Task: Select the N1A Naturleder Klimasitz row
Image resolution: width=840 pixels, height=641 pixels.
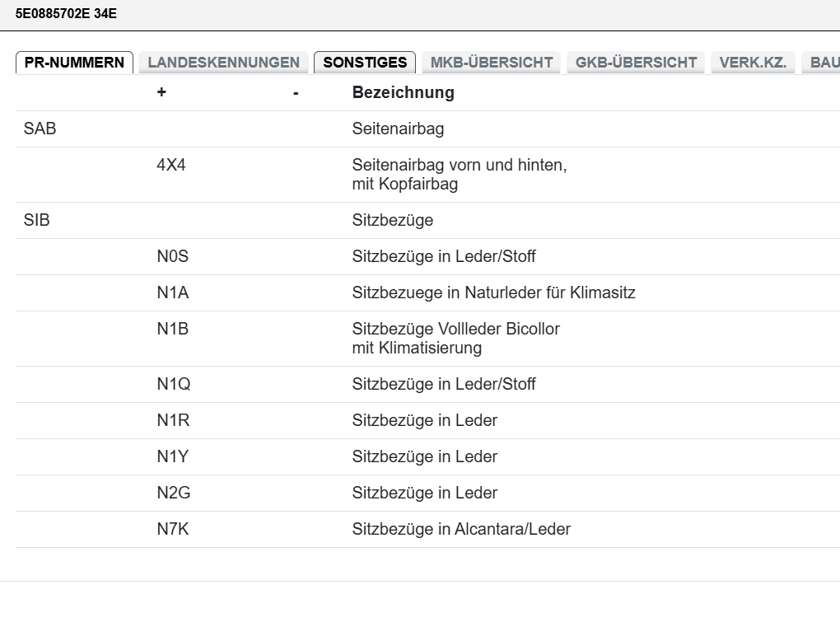Action: point(428,293)
